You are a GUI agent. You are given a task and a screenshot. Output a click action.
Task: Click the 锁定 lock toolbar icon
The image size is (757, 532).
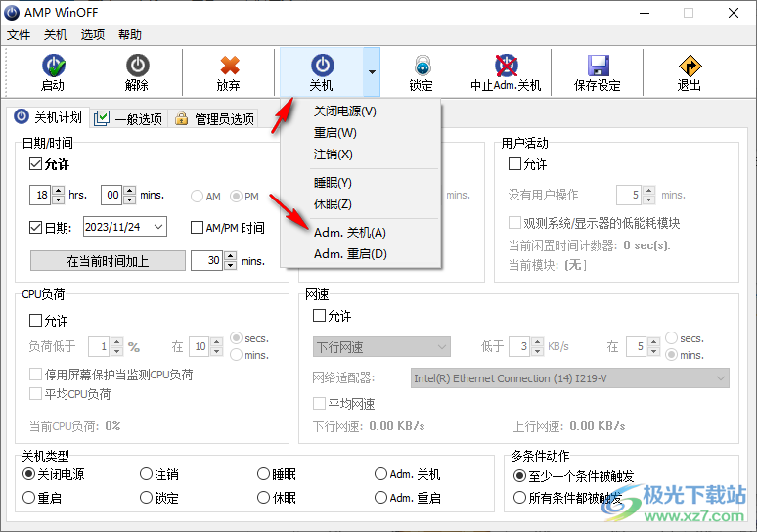423,66
